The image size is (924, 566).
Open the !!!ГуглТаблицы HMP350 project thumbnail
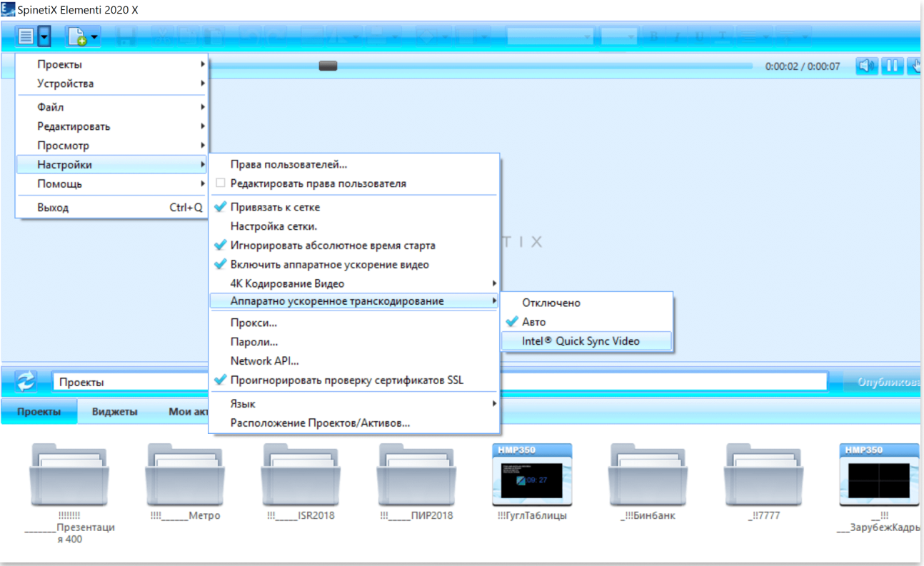coord(532,475)
